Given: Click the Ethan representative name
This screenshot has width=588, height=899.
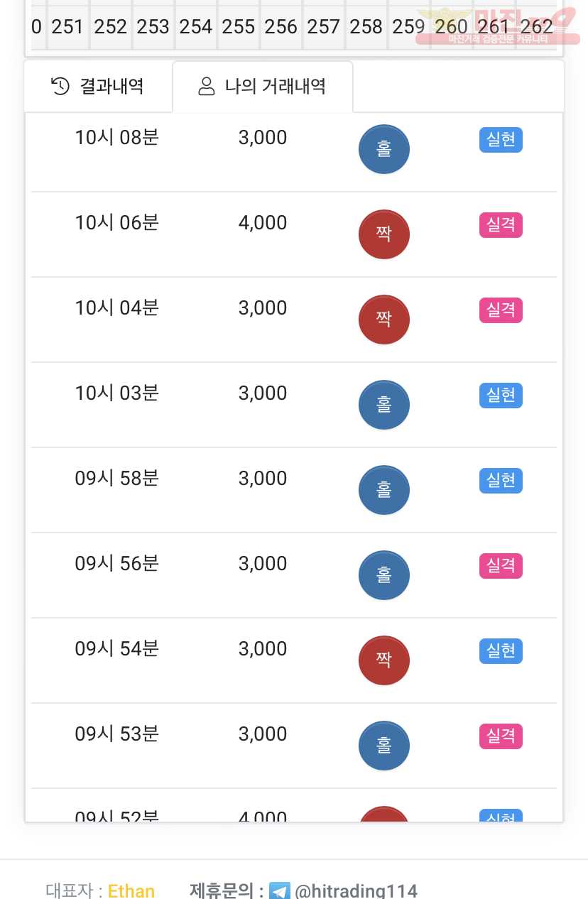Looking at the screenshot, I should (131, 891).
